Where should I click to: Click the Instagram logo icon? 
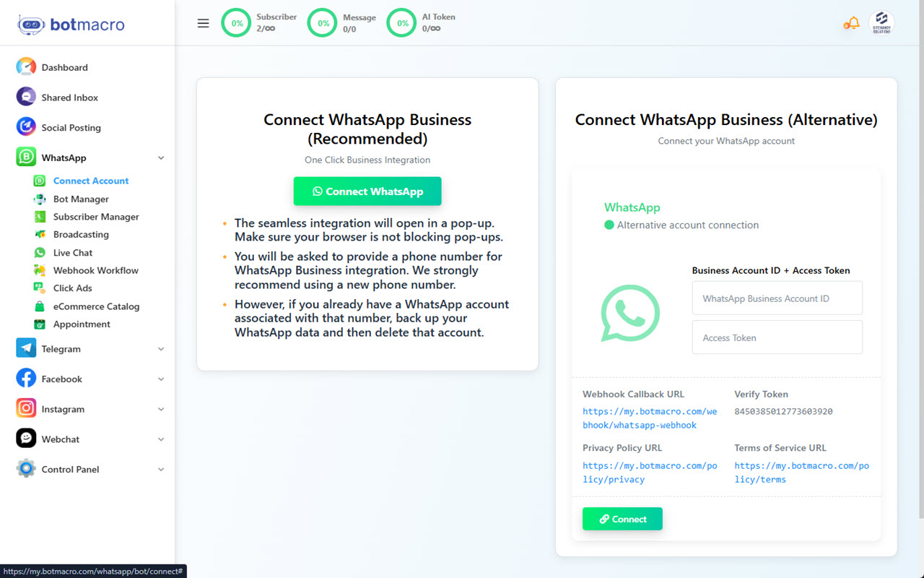coord(26,409)
